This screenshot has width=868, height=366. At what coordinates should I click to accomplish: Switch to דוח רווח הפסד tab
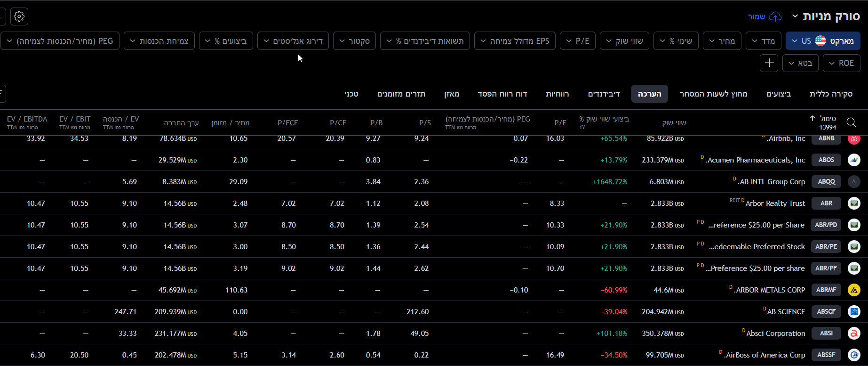[x=502, y=94]
